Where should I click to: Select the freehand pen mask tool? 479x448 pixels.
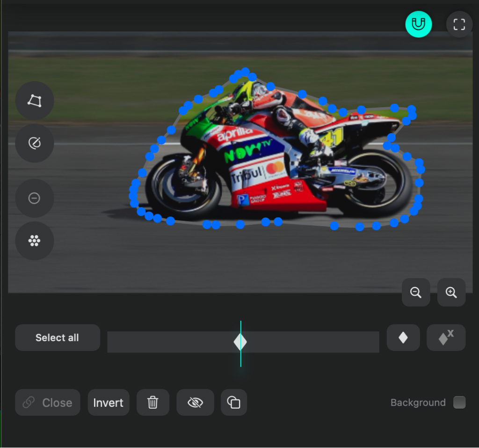tap(35, 143)
